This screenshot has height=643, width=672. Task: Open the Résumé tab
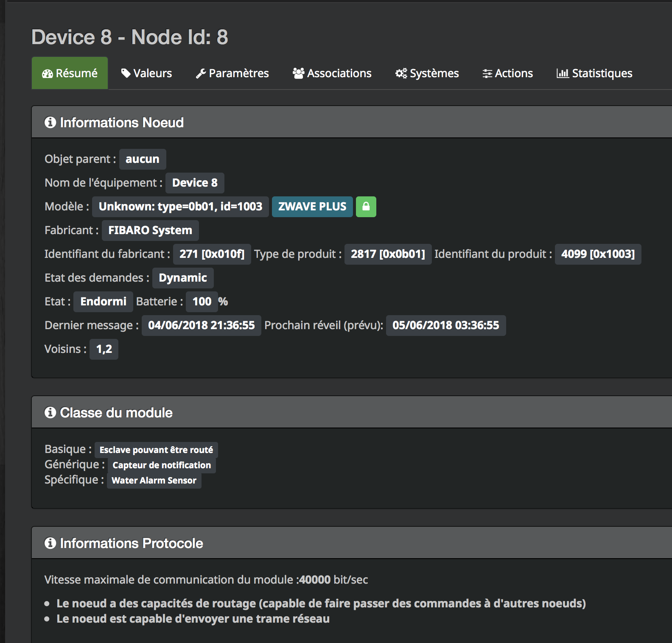[70, 73]
